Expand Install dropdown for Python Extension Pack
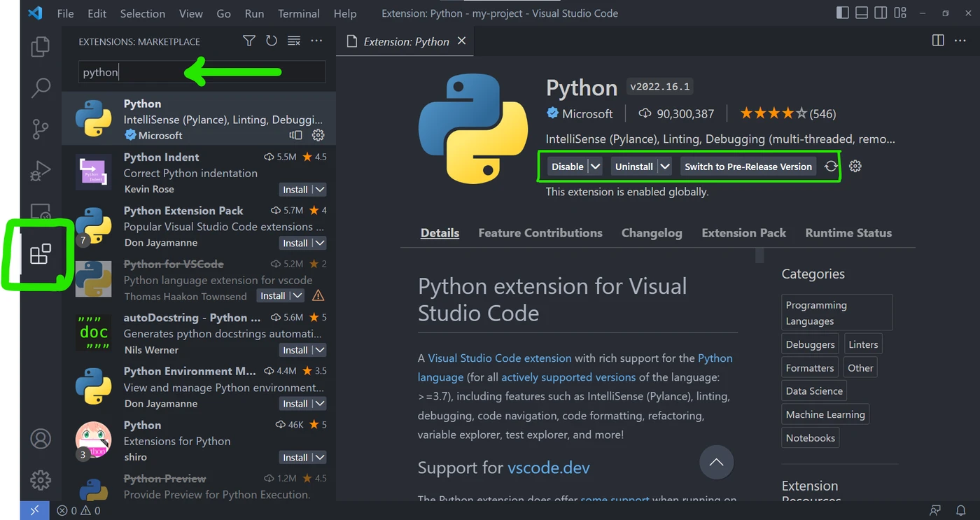The width and height of the screenshot is (980, 520). [x=319, y=243]
